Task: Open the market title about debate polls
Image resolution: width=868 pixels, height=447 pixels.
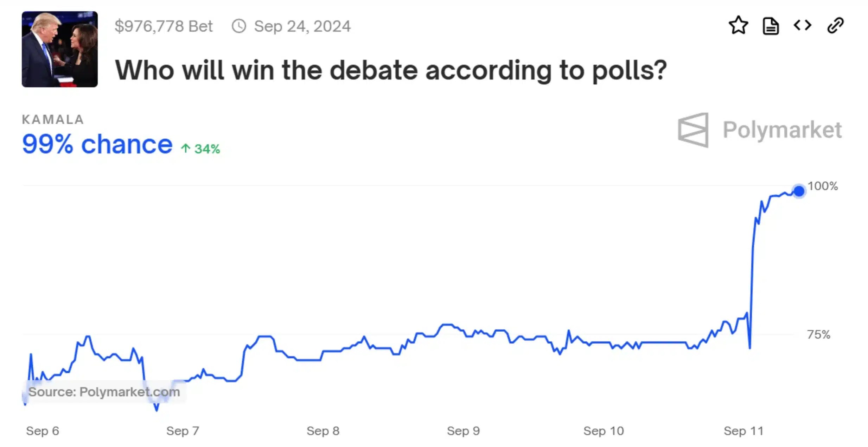Action: coord(390,70)
